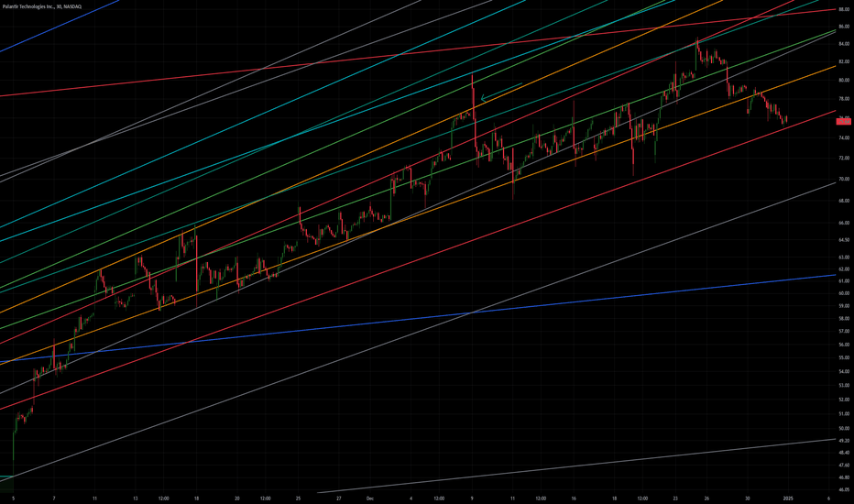This screenshot has width=854, height=504.
Task: Click the 13 date label on time axis
Action: 135,499
